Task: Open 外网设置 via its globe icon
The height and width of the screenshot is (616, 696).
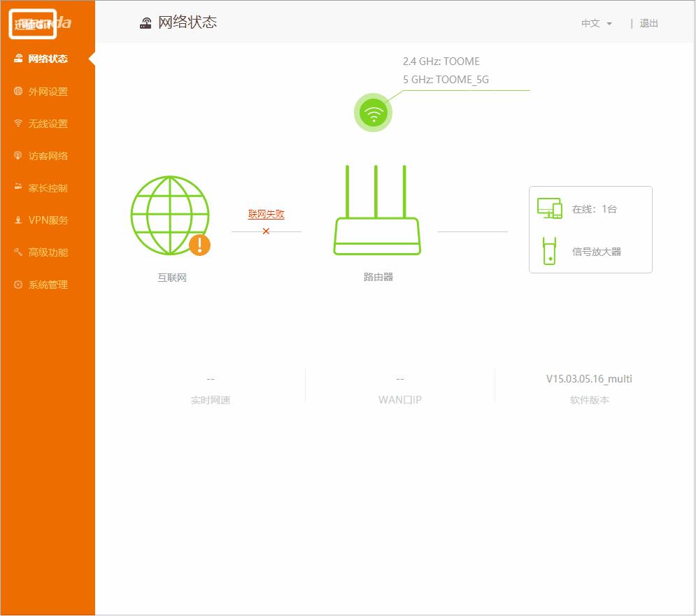Action: click(19, 91)
